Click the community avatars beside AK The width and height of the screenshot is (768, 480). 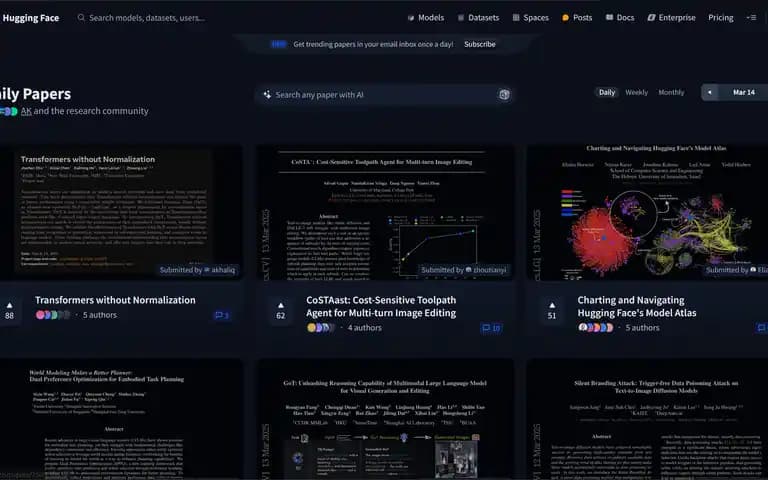(9, 112)
